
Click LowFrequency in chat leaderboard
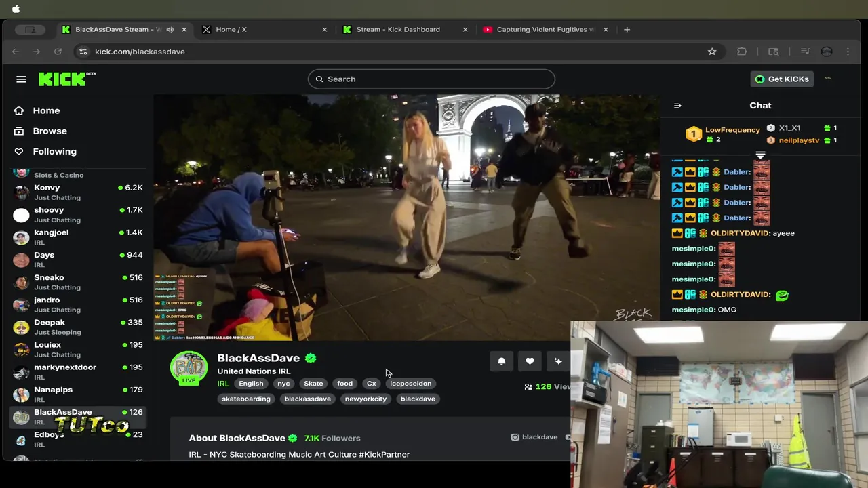pos(732,130)
